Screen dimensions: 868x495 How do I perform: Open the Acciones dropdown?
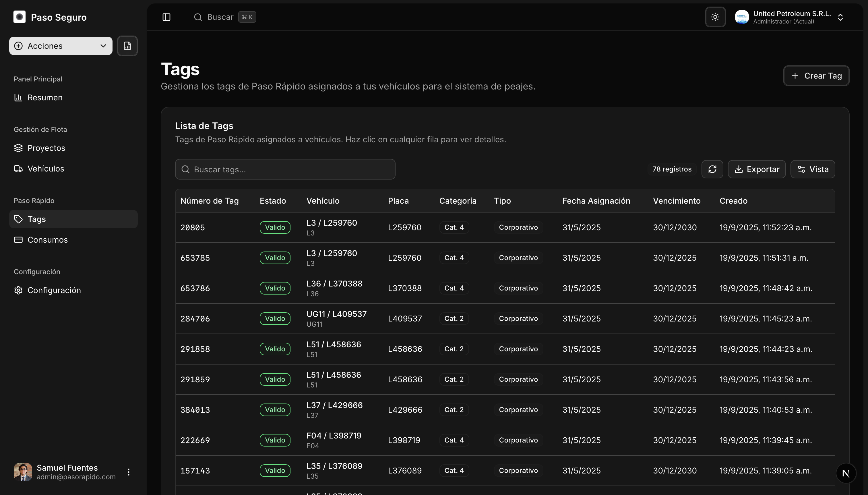tap(61, 46)
